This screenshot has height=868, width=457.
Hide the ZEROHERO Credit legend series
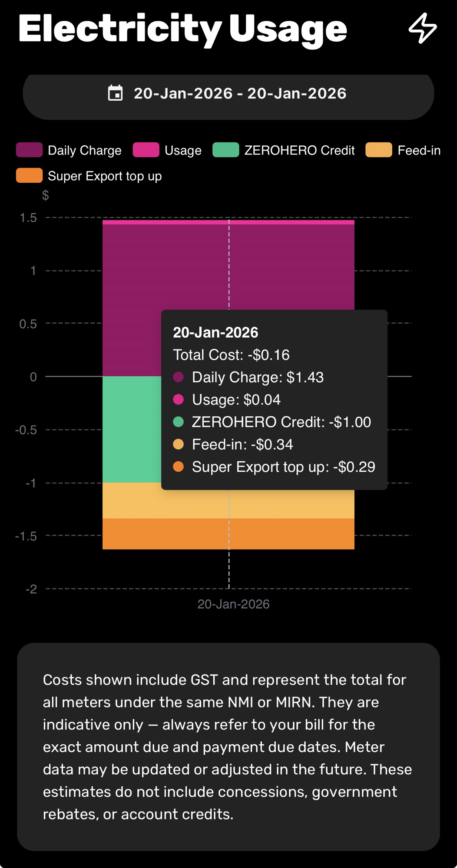(x=299, y=151)
